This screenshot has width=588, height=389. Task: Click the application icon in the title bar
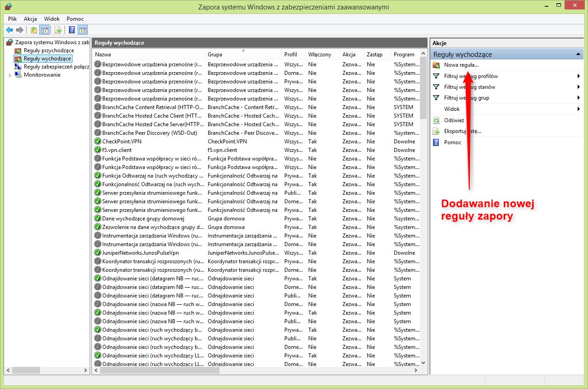[8, 7]
